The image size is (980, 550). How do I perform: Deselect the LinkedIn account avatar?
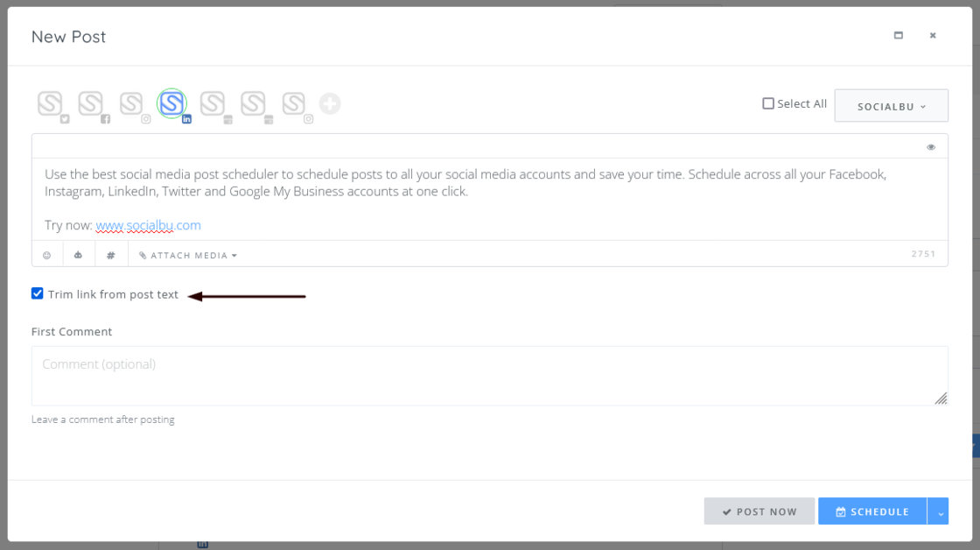tap(172, 104)
